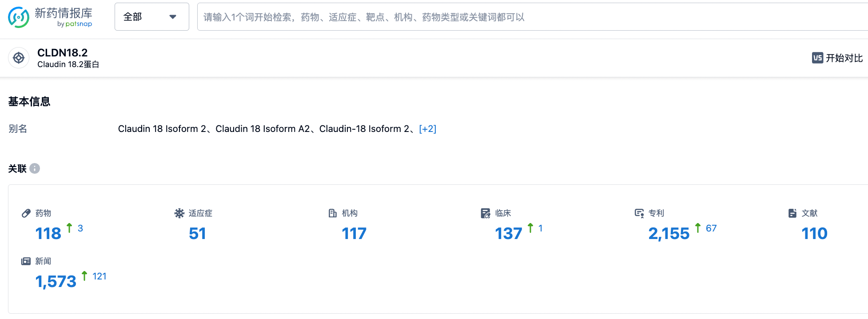868x319 pixels.
Task: Click the 文献 document icon
Action: pos(792,213)
